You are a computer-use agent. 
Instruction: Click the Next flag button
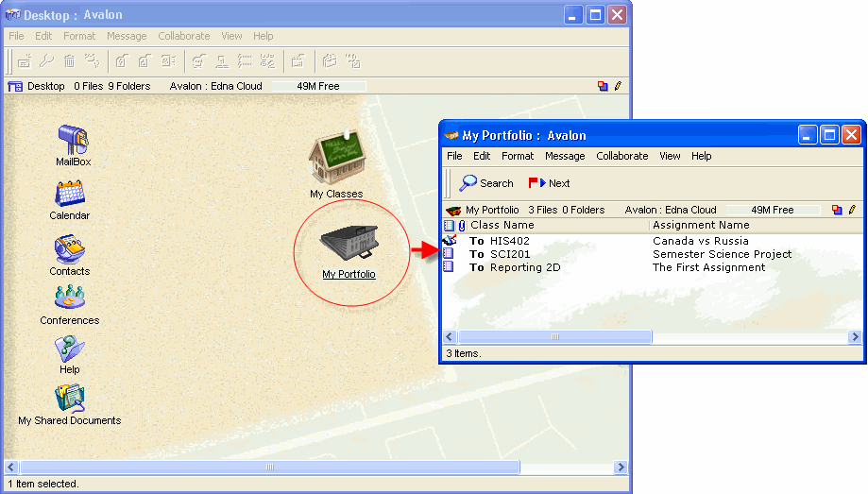[550, 183]
